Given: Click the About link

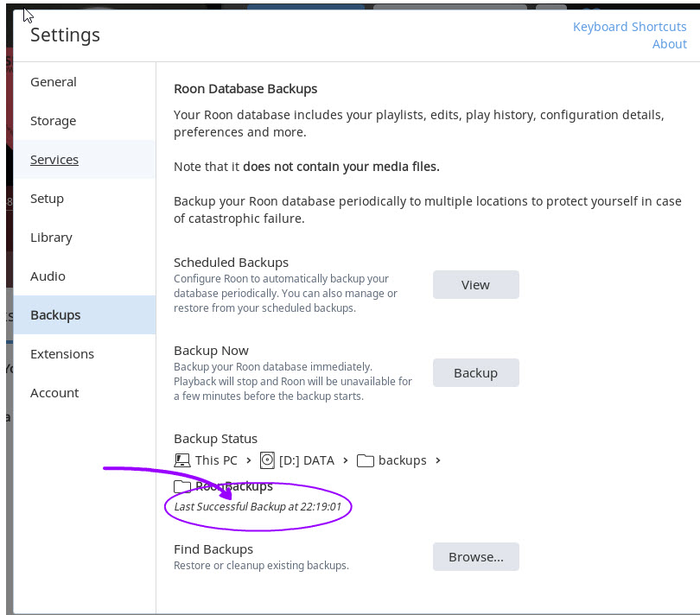Looking at the screenshot, I should (x=669, y=44).
